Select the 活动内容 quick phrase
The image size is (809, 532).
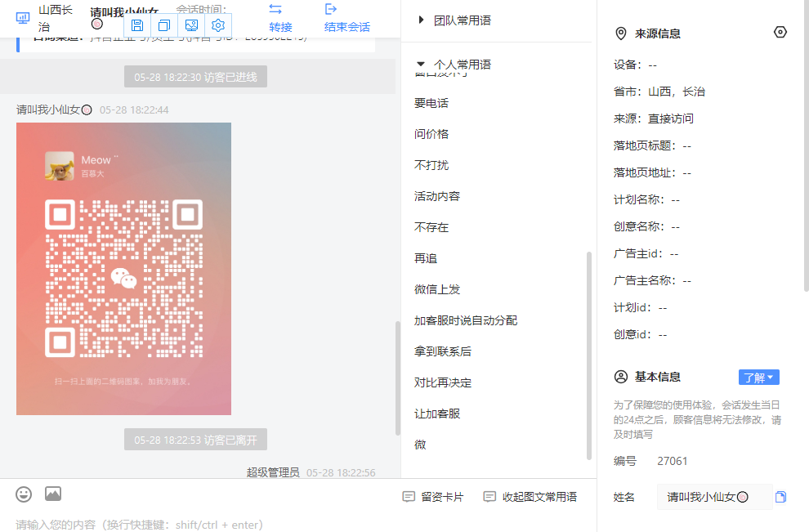point(437,196)
